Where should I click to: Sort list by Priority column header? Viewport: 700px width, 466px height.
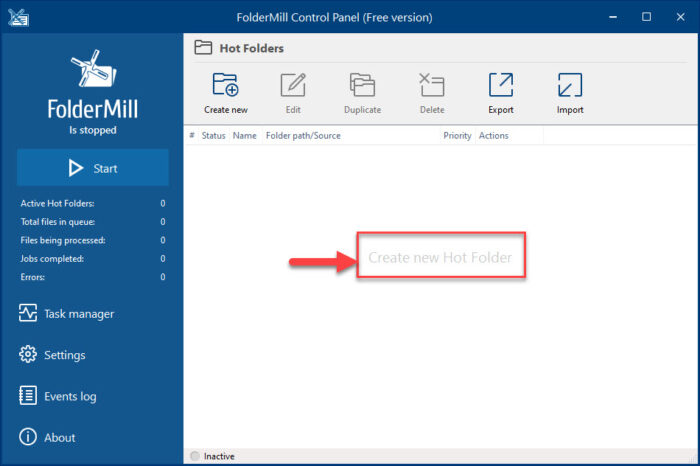pyautogui.click(x=457, y=136)
